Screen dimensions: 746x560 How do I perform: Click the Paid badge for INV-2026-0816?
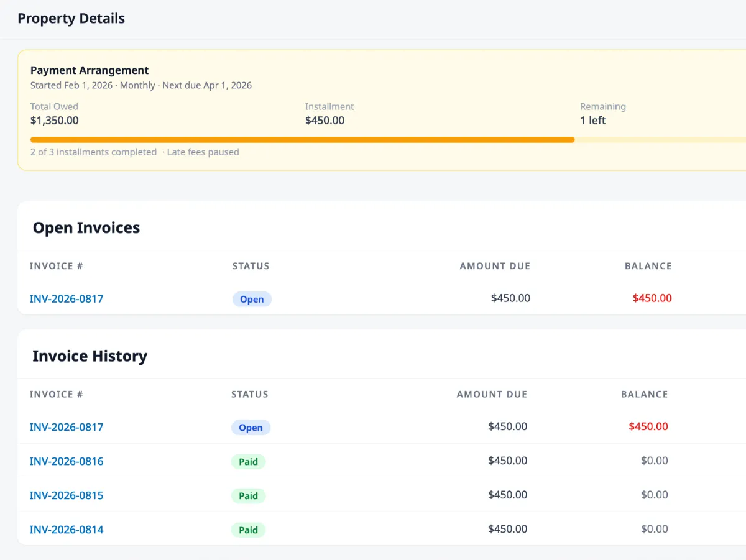[248, 462]
